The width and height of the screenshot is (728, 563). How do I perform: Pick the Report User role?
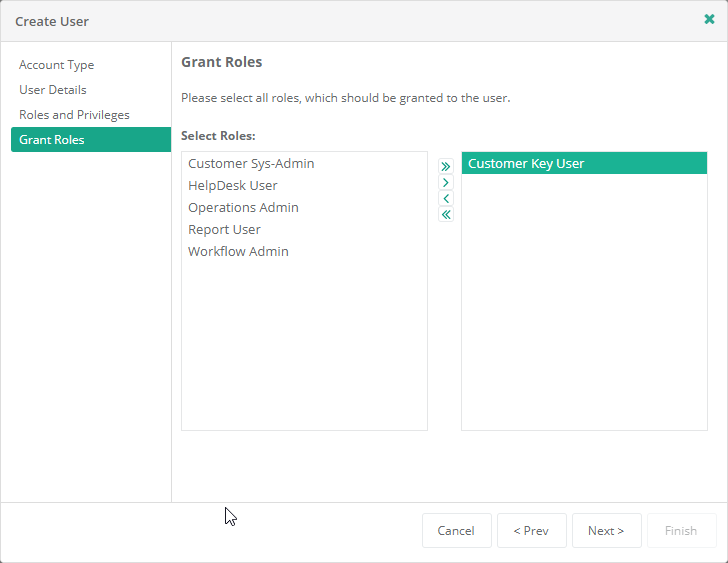[x=224, y=230]
